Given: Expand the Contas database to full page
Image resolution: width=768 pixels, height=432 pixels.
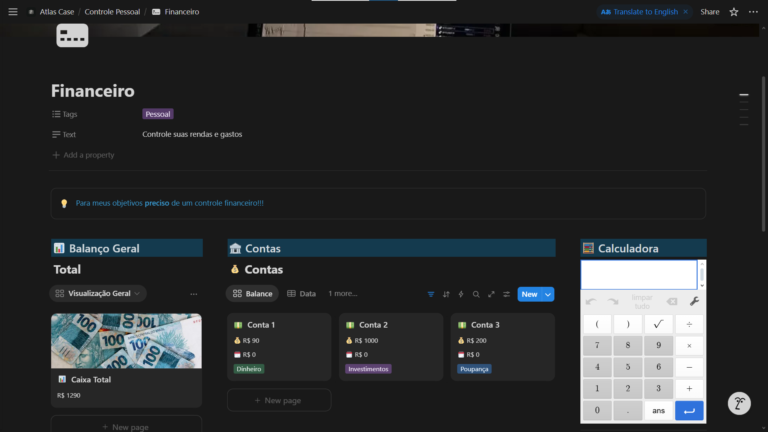Looking at the screenshot, I should 491,294.
